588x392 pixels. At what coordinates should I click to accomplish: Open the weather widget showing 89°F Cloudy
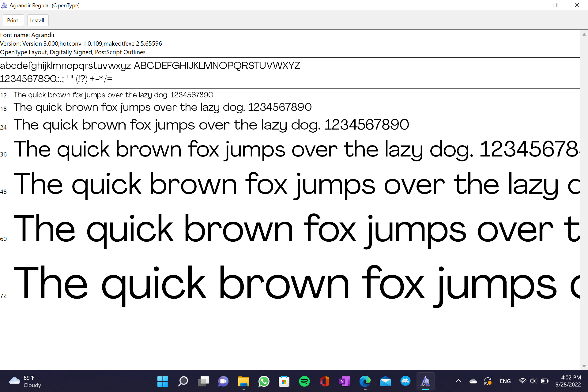point(24,381)
